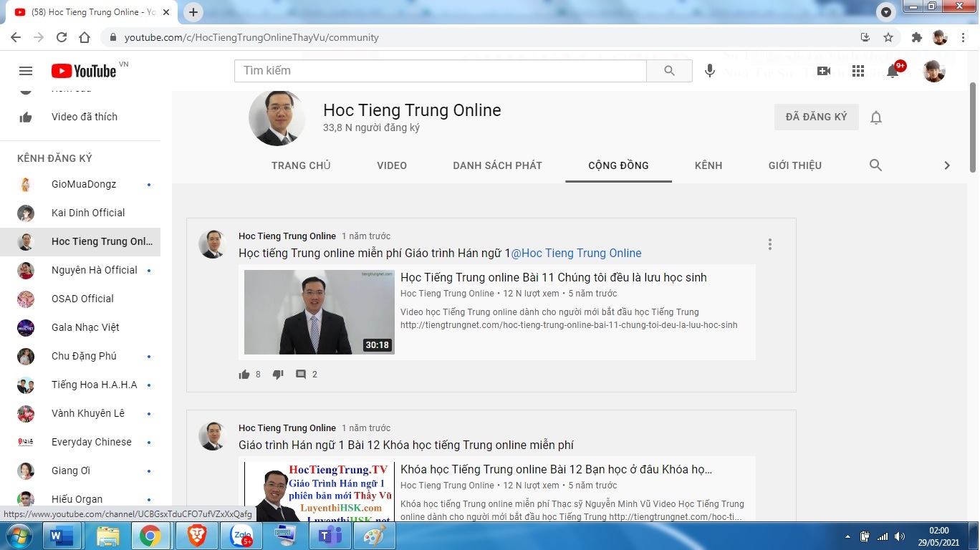Click the channel notification bell beside ĐÃ ĐĂNG KÝ
Image resolution: width=980 pixels, height=550 pixels.
876,117
